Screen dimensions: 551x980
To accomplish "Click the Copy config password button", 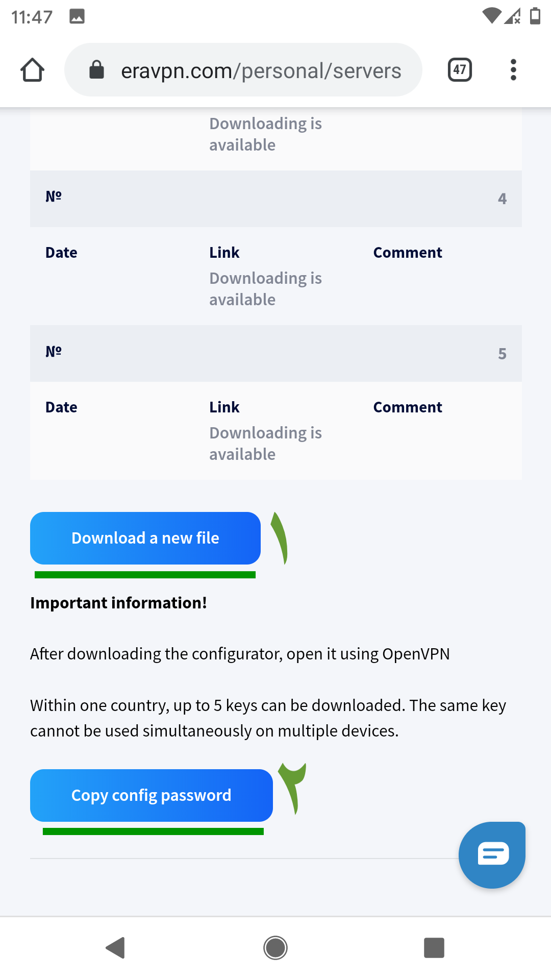I will click(x=151, y=795).
